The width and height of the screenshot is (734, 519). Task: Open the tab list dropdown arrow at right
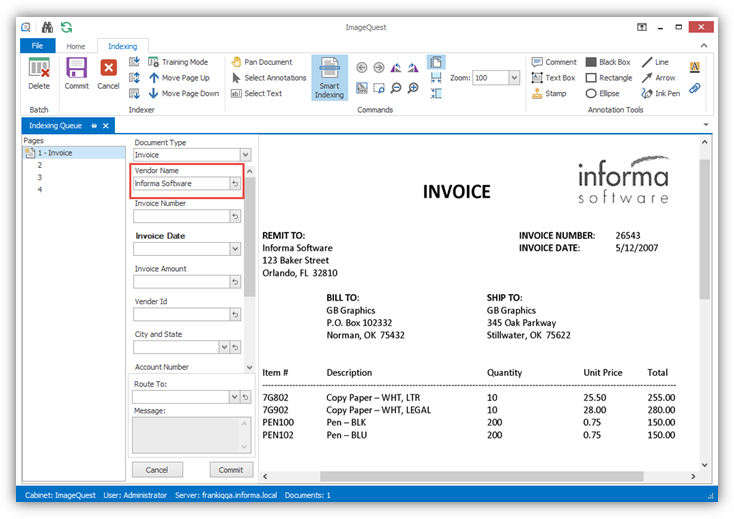point(705,124)
